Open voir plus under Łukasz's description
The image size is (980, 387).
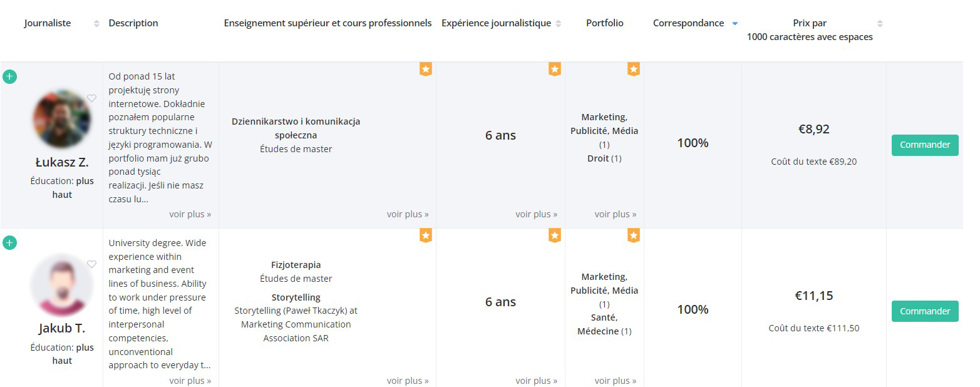190,214
